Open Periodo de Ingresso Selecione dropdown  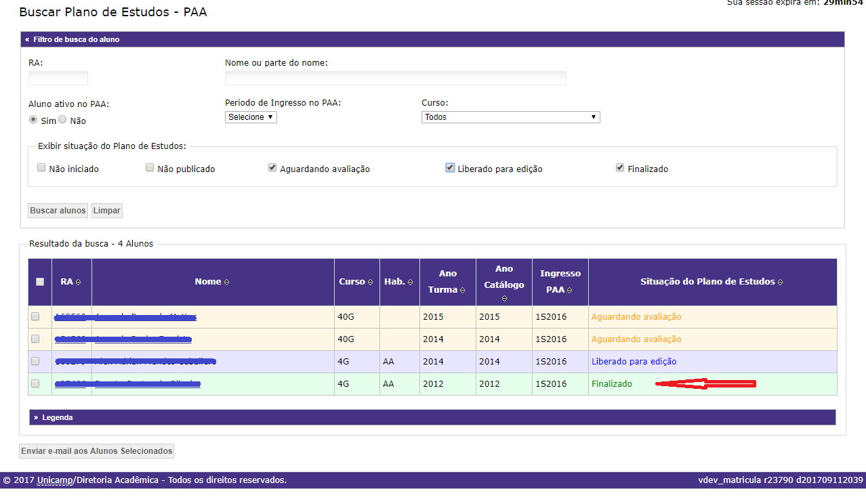point(251,117)
